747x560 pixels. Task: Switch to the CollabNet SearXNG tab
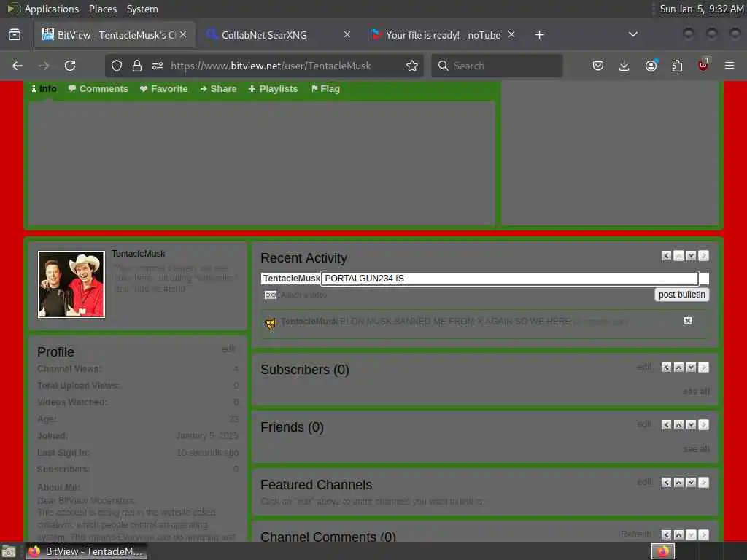point(279,35)
